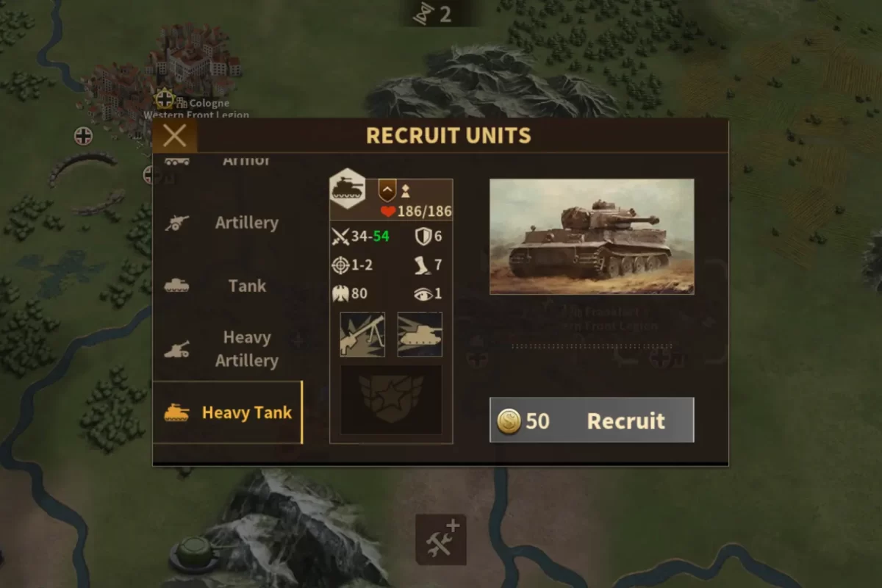Select the Heavy Tank unit category

(x=228, y=412)
